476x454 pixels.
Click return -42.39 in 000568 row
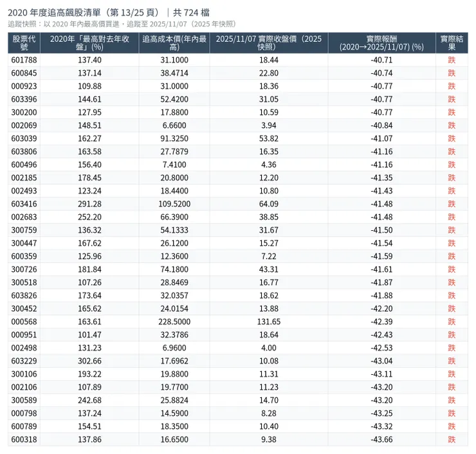(381, 322)
